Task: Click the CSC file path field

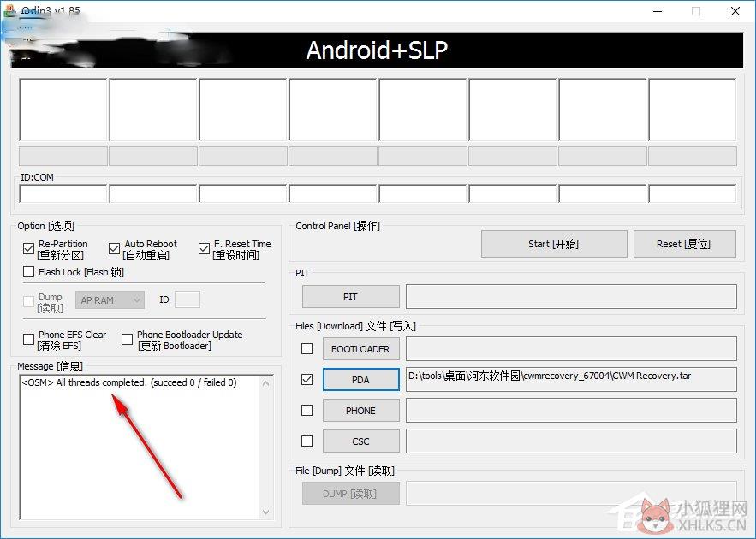Action: click(x=571, y=441)
